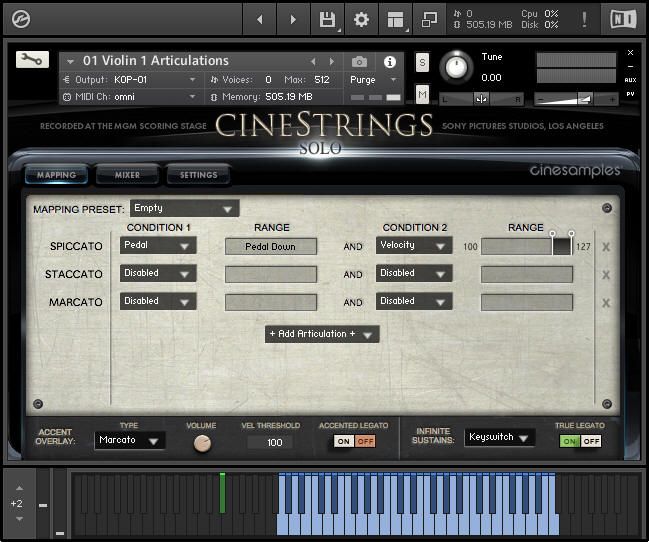Click the cinesamples logo
The height and width of the screenshot is (542, 649).
pyautogui.click(x=575, y=170)
